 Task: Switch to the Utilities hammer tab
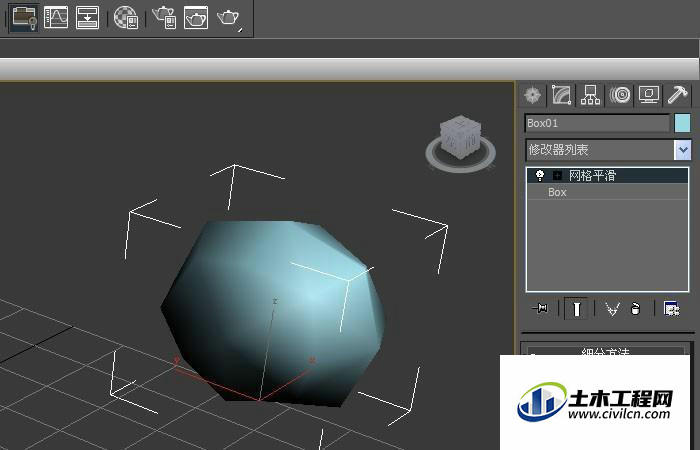[x=677, y=95]
